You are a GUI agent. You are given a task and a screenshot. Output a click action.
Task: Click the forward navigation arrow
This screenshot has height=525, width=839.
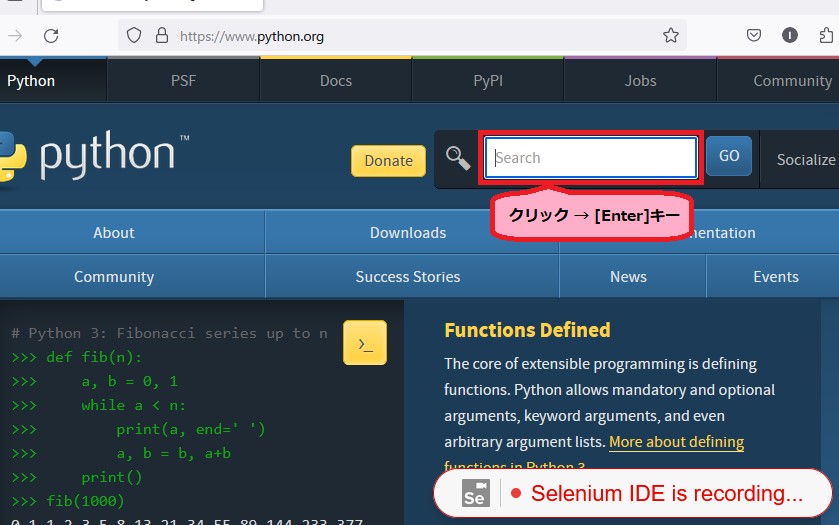click(x=15, y=36)
